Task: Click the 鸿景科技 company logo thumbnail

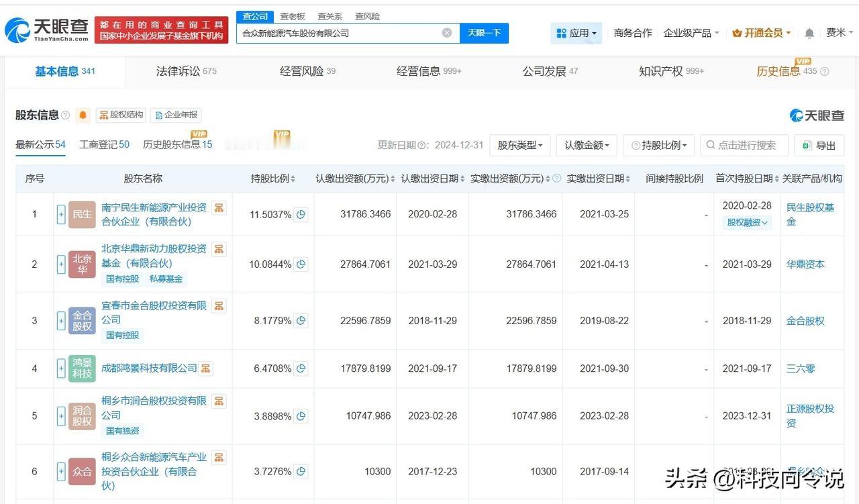Action: pyautogui.click(x=82, y=368)
